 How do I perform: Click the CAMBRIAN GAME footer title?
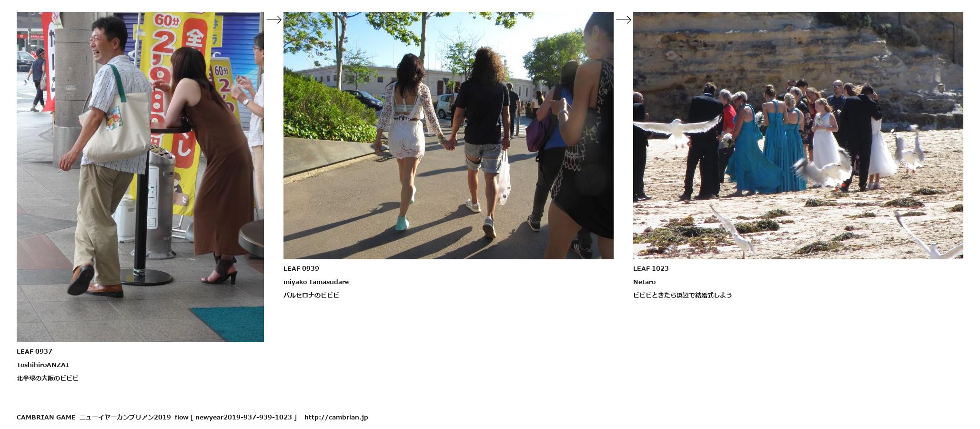click(x=46, y=417)
